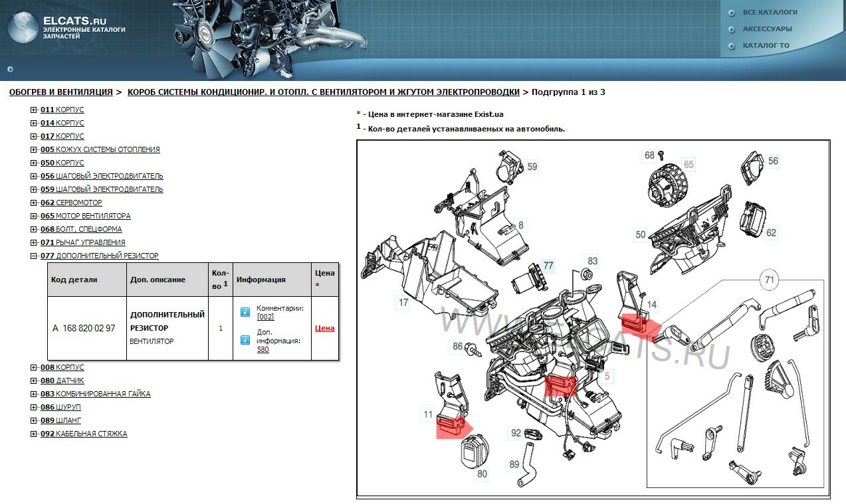846x504 pixels.
Task: Select part label 11 in diagram
Action: click(x=428, y=414)
